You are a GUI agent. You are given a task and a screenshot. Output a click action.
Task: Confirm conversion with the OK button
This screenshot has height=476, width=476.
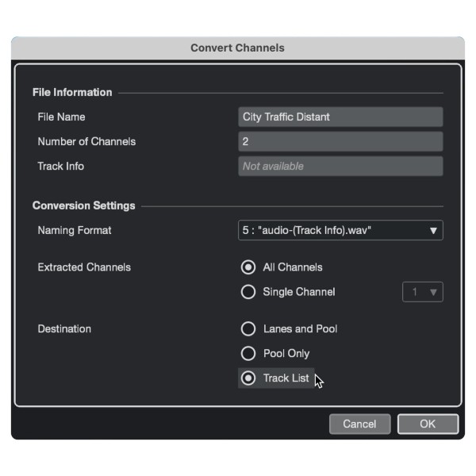point(428,424)
